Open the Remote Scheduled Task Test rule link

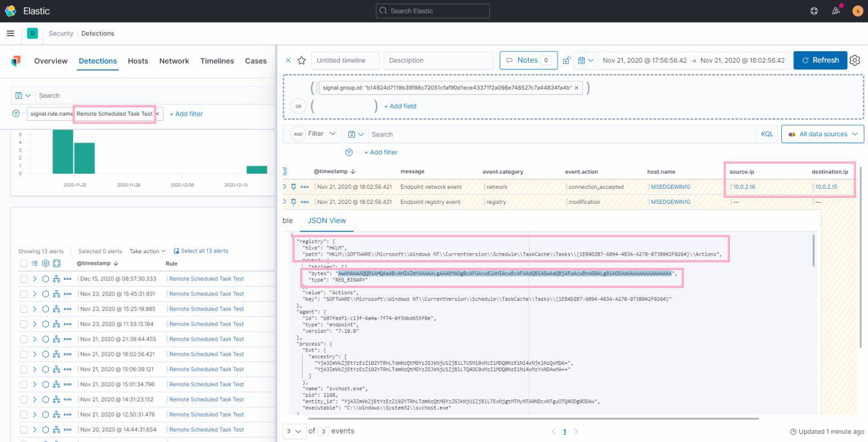pyautogui.click(x=207, y=279)
